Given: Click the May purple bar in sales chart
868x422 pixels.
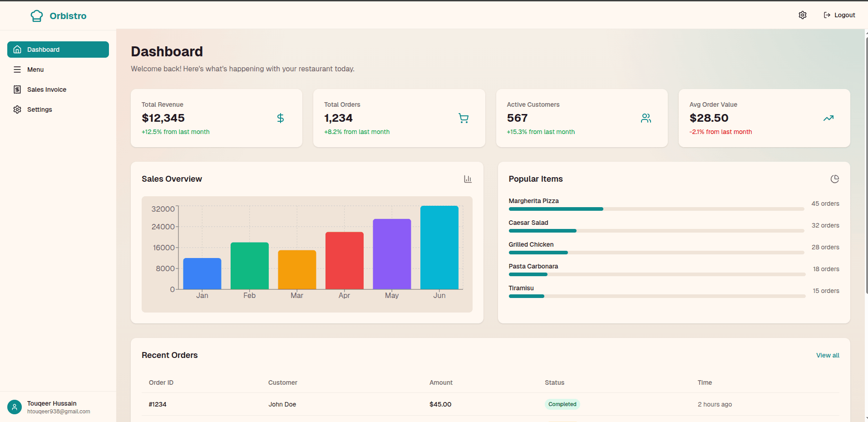Looking at the screenshot, I should click(392, 254).
